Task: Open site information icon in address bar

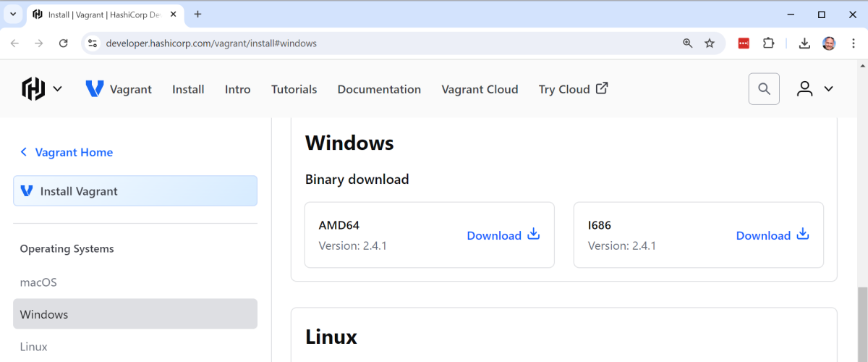Action: (92, 43)
